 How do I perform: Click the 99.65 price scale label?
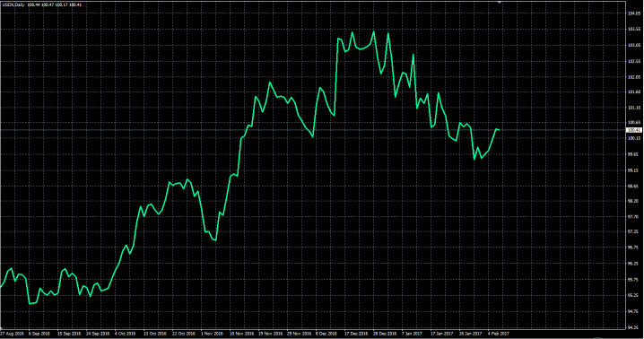633,155
